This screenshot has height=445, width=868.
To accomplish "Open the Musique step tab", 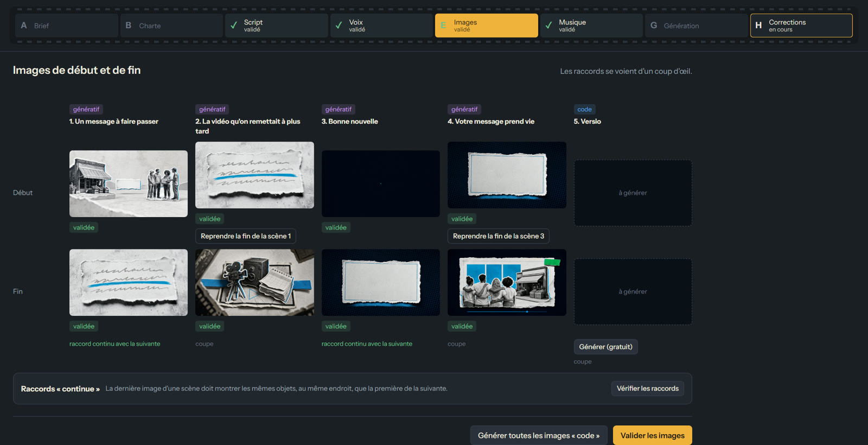I will click(591, 26).
